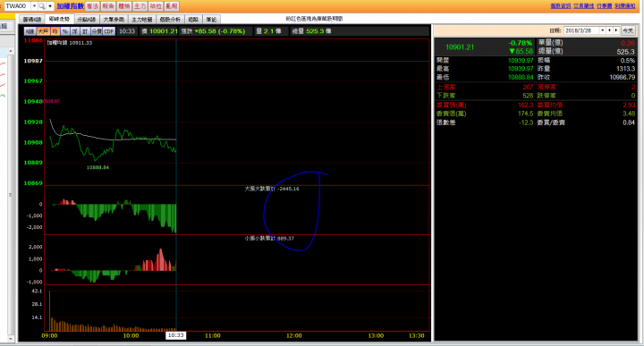Click the left sidebar scroll up arrow
The height and width of the screenshot is (346, 644).
click(11, 51)
